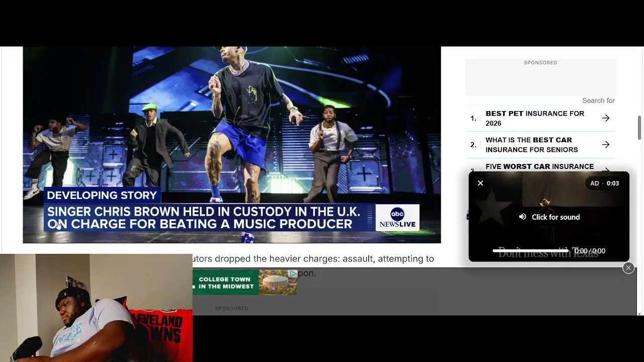Screen dimensions: 644x362
Task: Click the webcam overlay of the streamer
Action: (x=96, y=308)
